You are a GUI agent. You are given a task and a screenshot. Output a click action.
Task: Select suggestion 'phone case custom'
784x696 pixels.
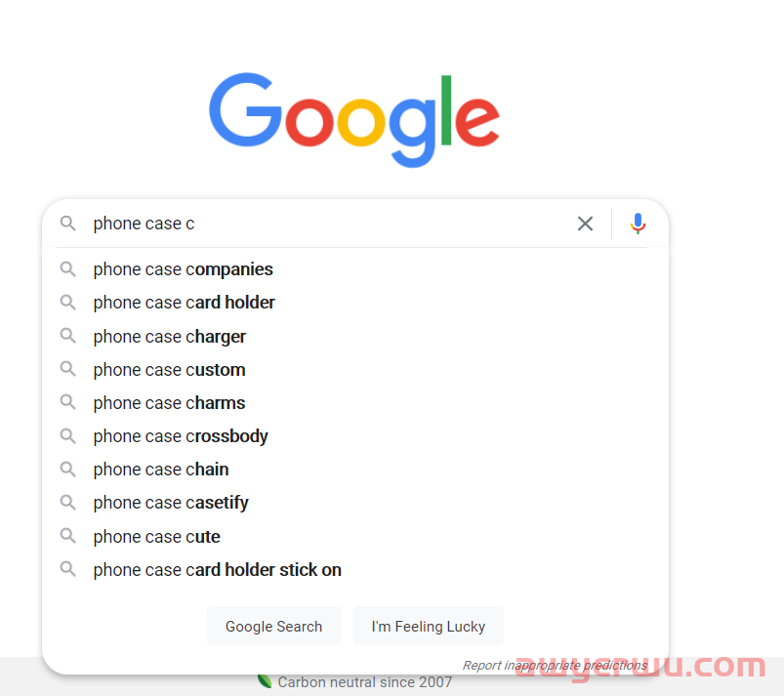click(x=355, y=370)
